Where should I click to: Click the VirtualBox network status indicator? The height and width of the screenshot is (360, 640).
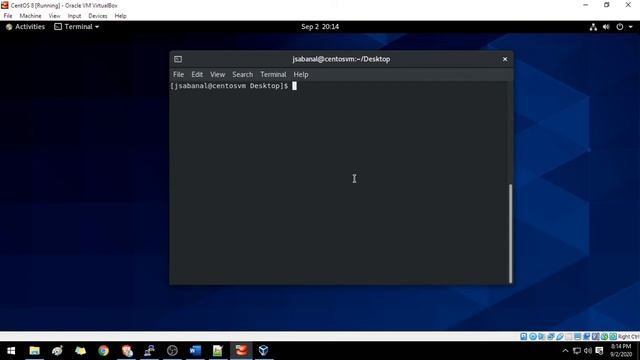(x=551, y=337)
